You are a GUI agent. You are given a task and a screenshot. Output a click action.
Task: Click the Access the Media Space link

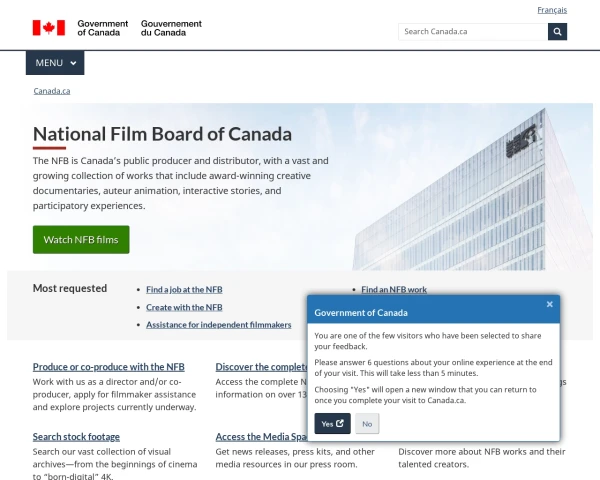(x=260, y=437)
